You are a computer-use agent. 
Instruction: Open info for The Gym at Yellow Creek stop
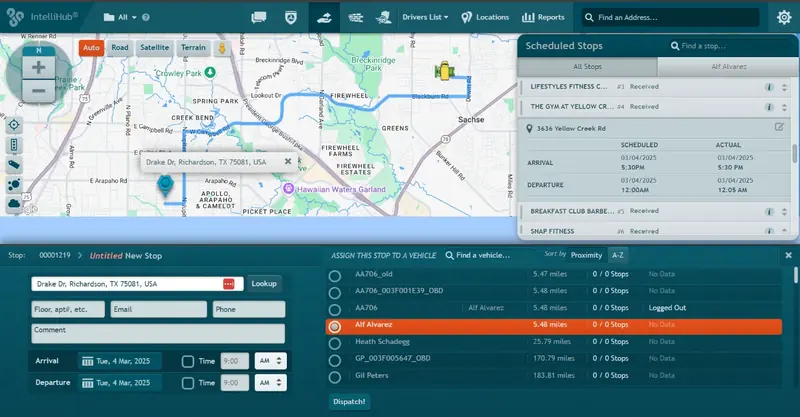(x=769, y=107)
